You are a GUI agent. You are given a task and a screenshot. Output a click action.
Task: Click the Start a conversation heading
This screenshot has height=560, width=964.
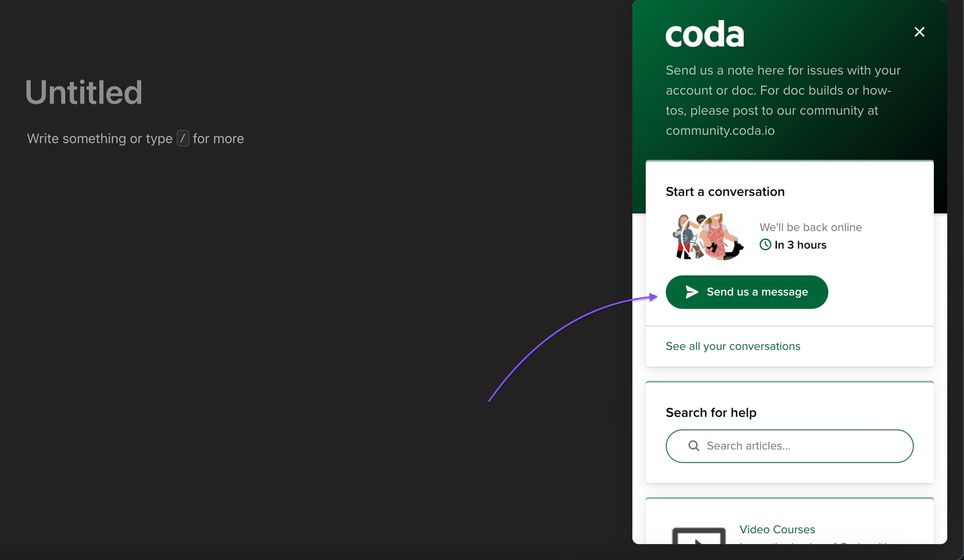click(x=725, y=192)
